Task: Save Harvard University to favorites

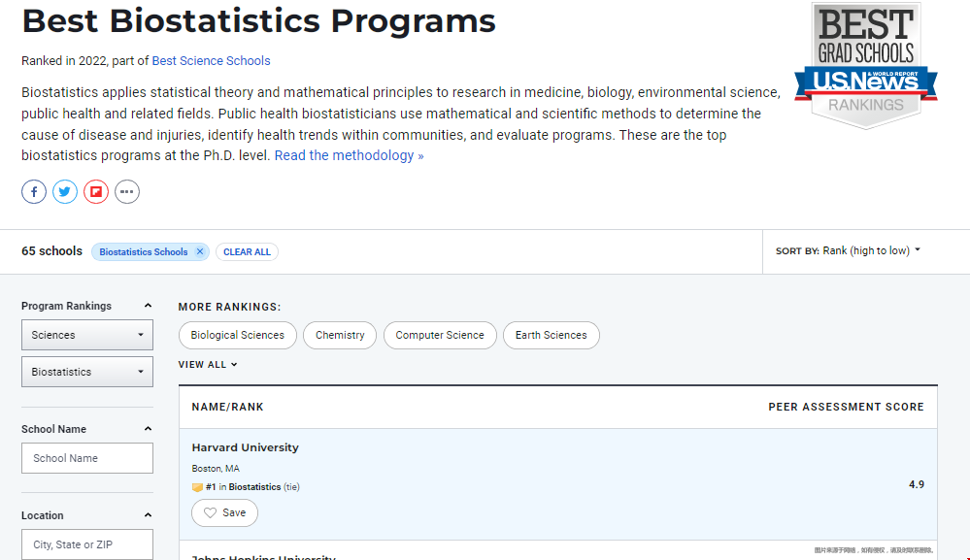Action: 224,512
